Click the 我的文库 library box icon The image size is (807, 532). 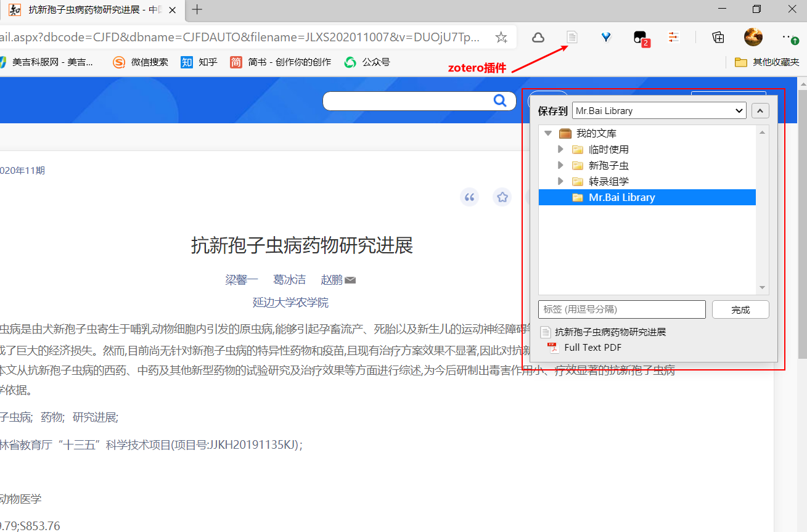[565, 133]
